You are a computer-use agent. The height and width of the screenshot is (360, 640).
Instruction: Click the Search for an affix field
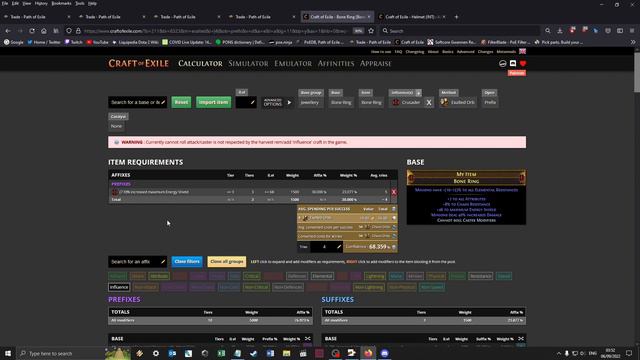[137, 262]
